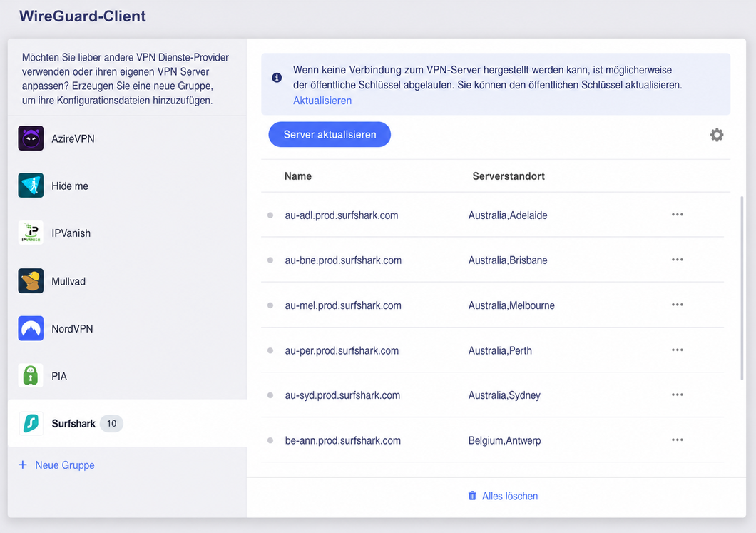Screen dimensions: 756x533
Task: Open more options for au-per.prod.surfshark.com
Action: coord(678,350)
